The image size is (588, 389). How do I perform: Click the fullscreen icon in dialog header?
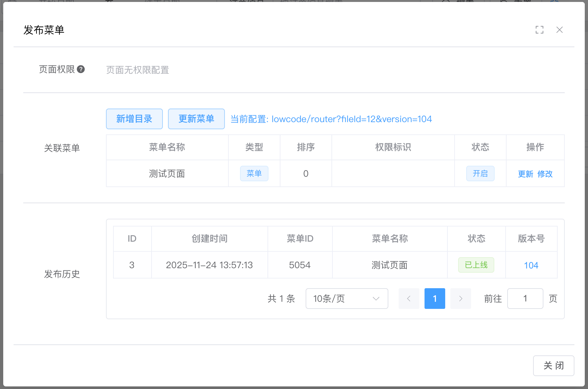coord(539,30)
